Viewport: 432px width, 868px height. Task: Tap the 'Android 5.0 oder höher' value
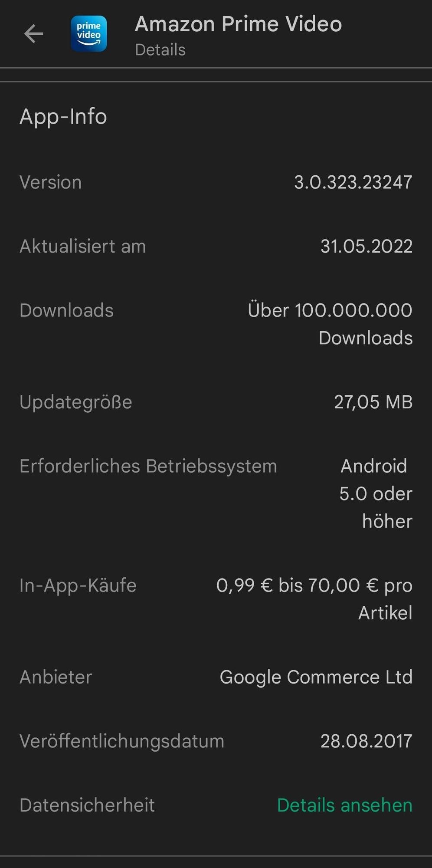[376, 494]
